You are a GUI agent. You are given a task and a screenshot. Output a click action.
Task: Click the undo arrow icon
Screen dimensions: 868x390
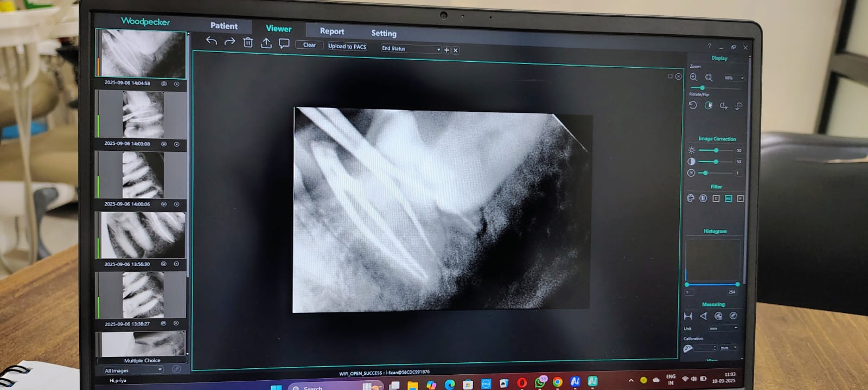212,41
